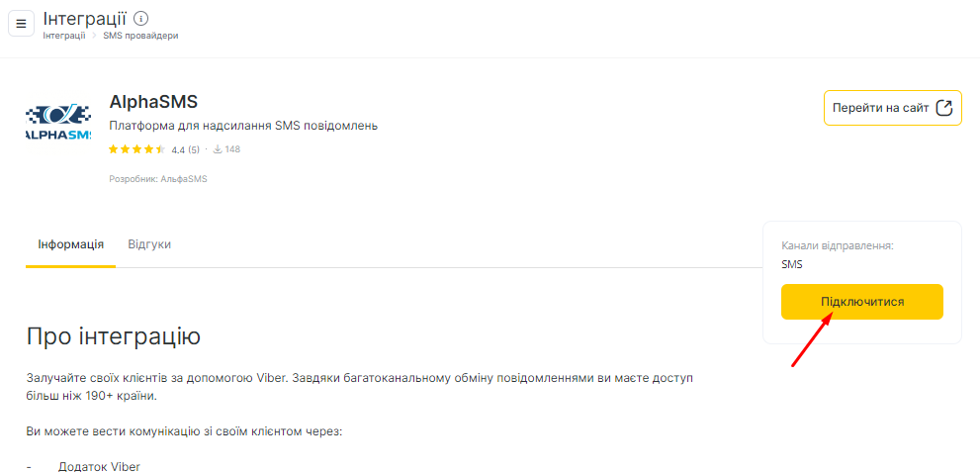Click the info icon beside Інтеграції title
Viewport: 980px width, 472px height.
pyautogui.click(x=141, y=18)
